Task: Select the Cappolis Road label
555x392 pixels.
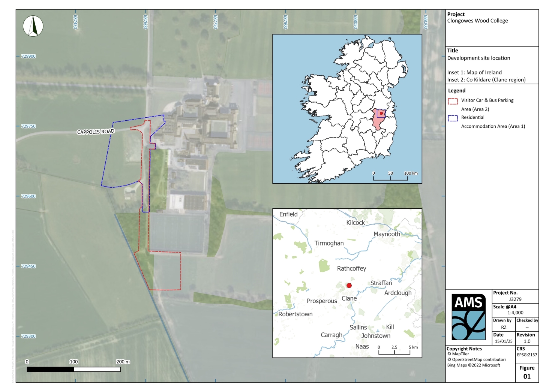Action: coord(96,132)
